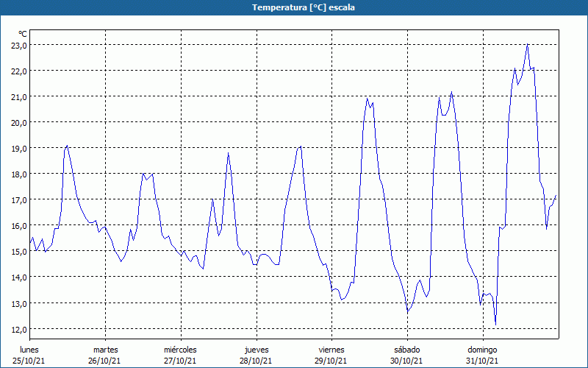Click the 23,0 y-axis value
The height and width of the screenshot is (368, 588).
pyautogui.click(x=19, y=45)
